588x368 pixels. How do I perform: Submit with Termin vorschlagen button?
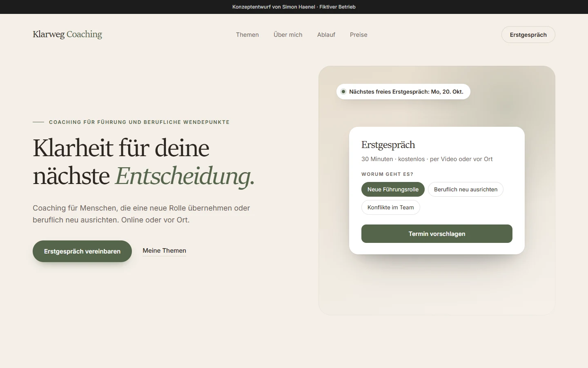(437, 234)
